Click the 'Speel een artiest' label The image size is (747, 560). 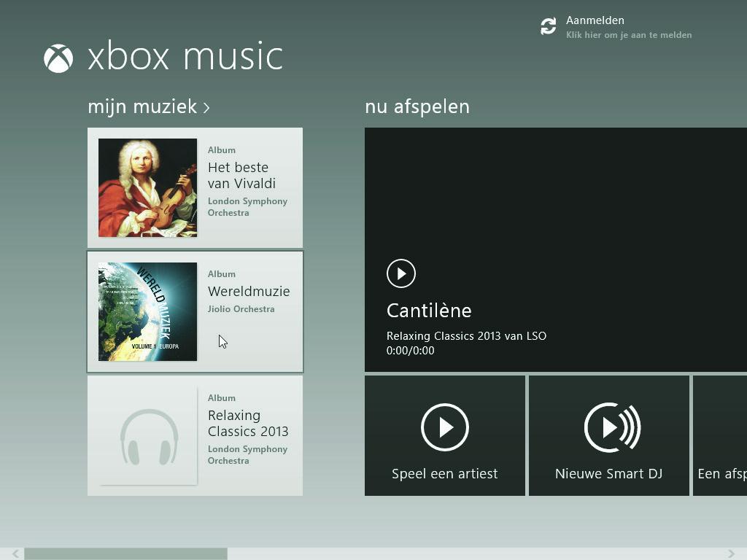coord(444,473)
